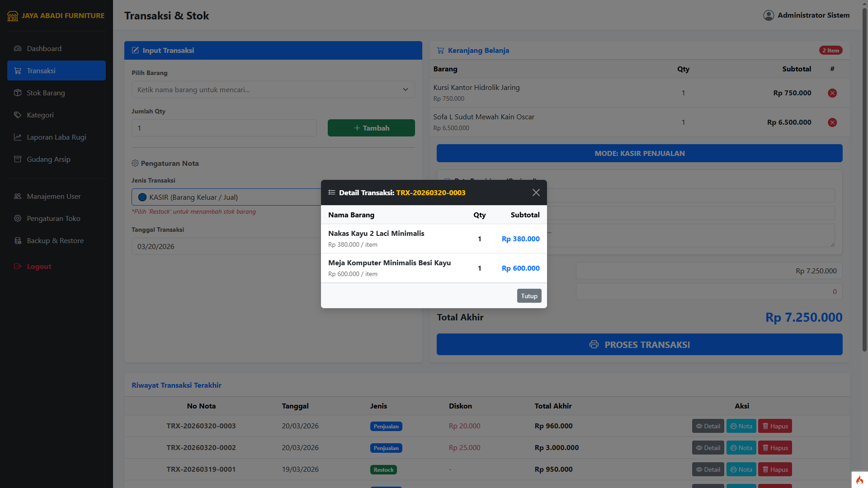
Task: View Detail of TRX-20260320-0002
Action: click(x=708, y=448)
